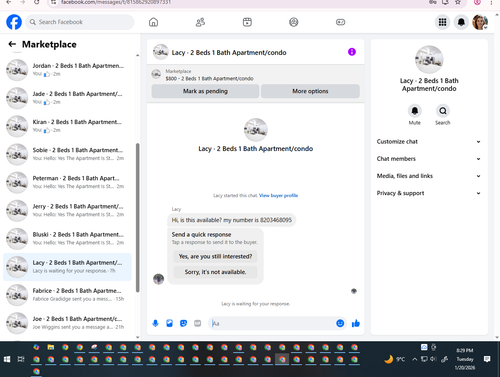Expand Privacy & support section
Screen dimensions: 500x377
[429, 193]
